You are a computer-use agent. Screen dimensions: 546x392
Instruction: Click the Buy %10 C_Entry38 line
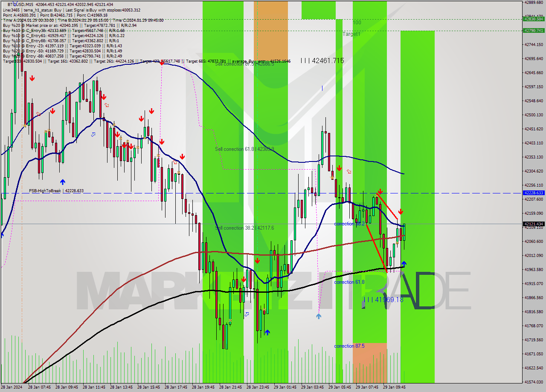pos(64,30)
